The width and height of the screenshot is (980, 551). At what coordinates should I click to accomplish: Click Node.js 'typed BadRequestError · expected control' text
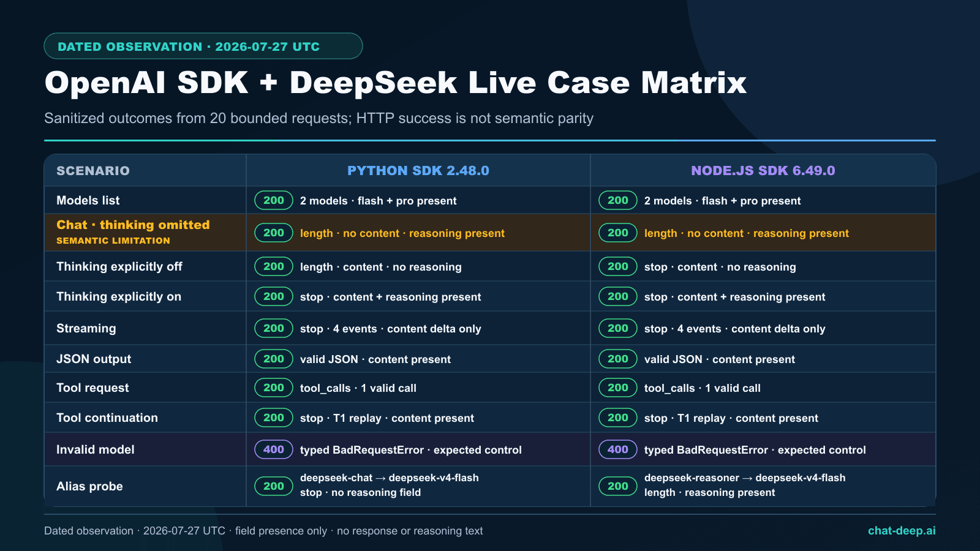(x=755, y=450)
